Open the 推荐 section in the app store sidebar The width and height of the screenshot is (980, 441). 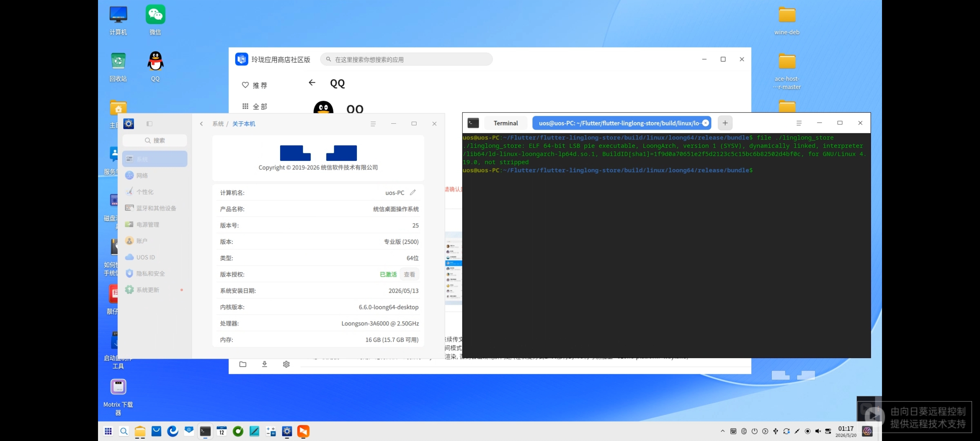(x=255, y=85)
